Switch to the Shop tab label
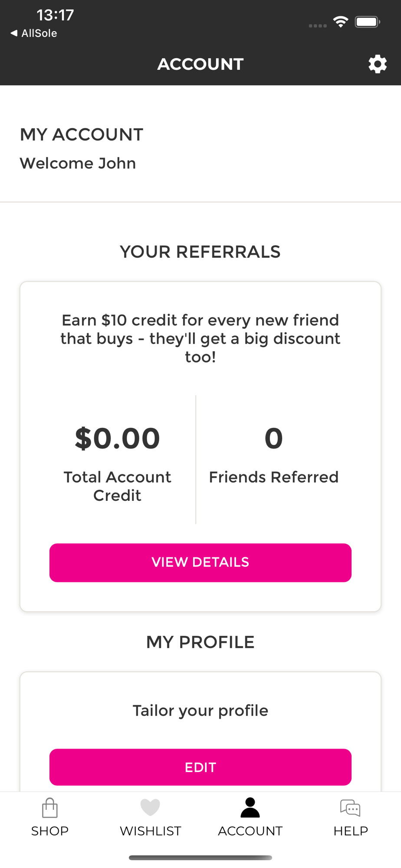 (x=50, y=831)
